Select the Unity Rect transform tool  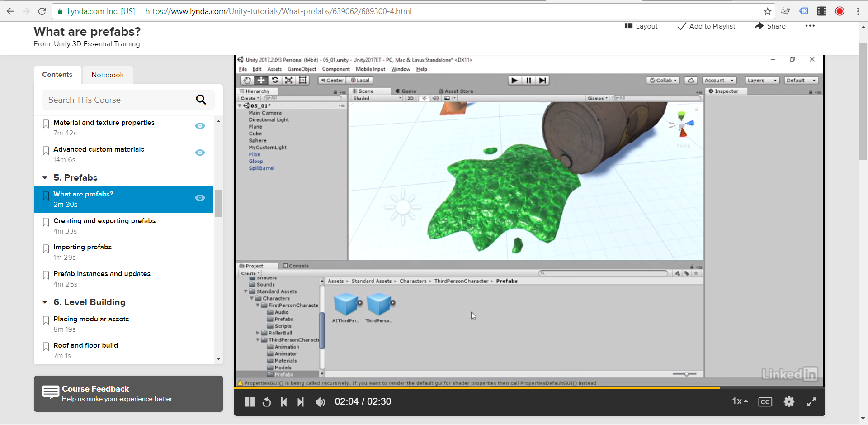point(303,80)
